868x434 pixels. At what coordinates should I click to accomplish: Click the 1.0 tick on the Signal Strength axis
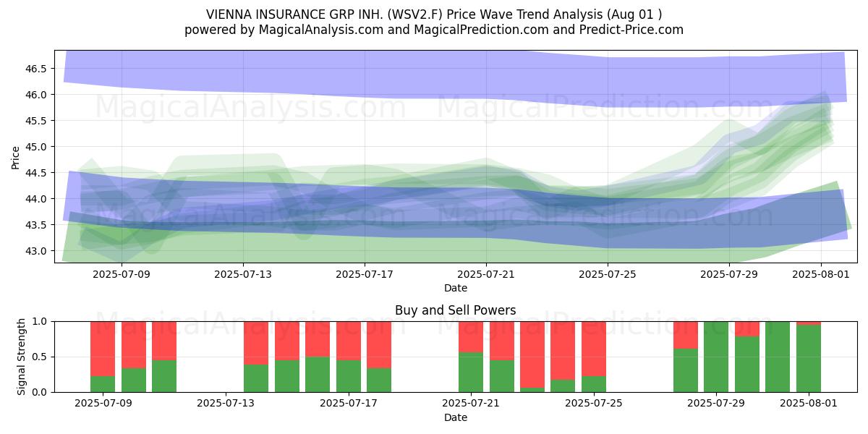pos(41,321)
